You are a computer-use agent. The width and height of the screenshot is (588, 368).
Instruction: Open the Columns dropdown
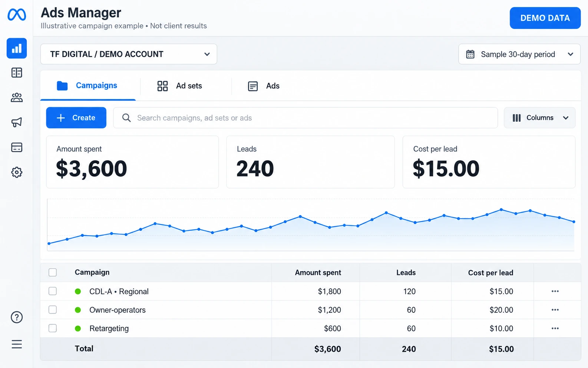(539, 118)
